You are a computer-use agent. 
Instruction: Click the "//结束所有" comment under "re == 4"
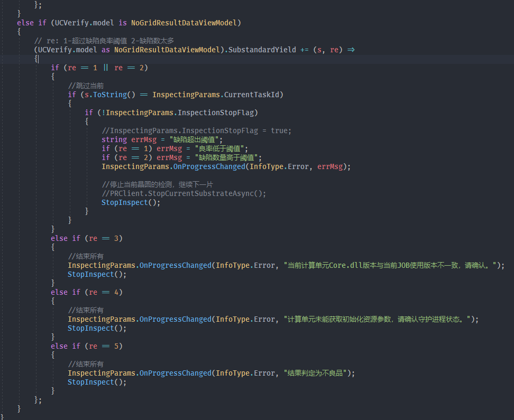86,310
